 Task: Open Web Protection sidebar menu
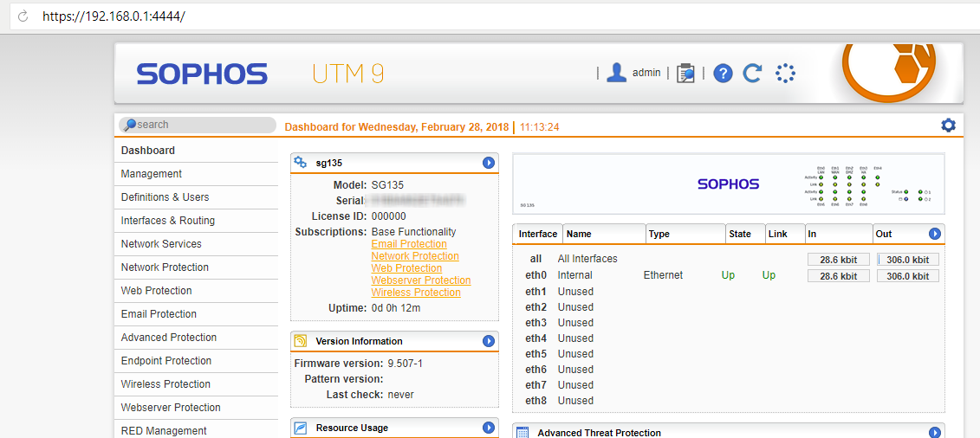coord(196,291)
